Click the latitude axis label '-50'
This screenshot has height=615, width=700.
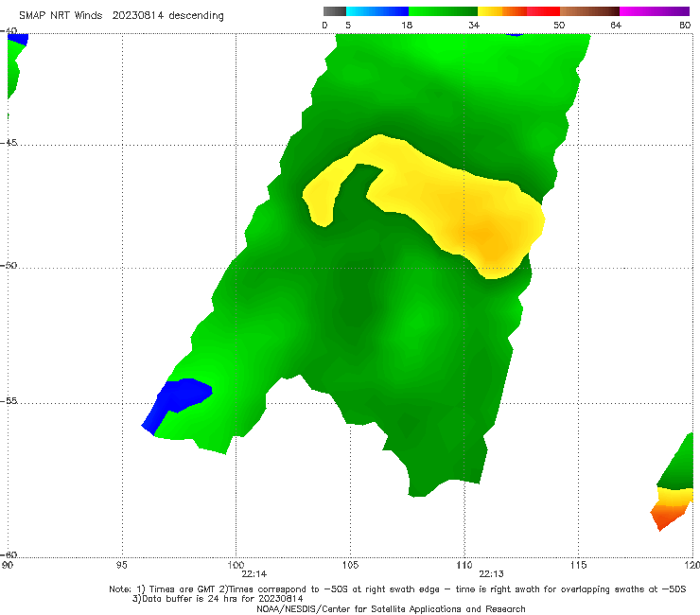9,266
